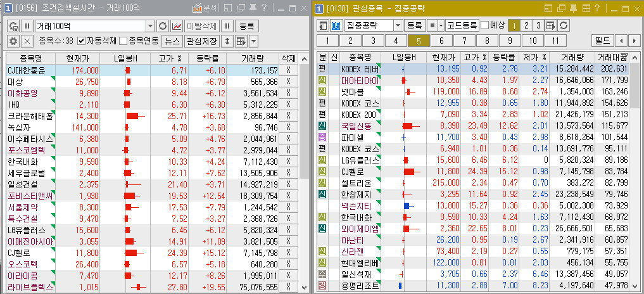644x294 pixels.
Task: Switch to group tab 10
Action: (x=533, y=41)
